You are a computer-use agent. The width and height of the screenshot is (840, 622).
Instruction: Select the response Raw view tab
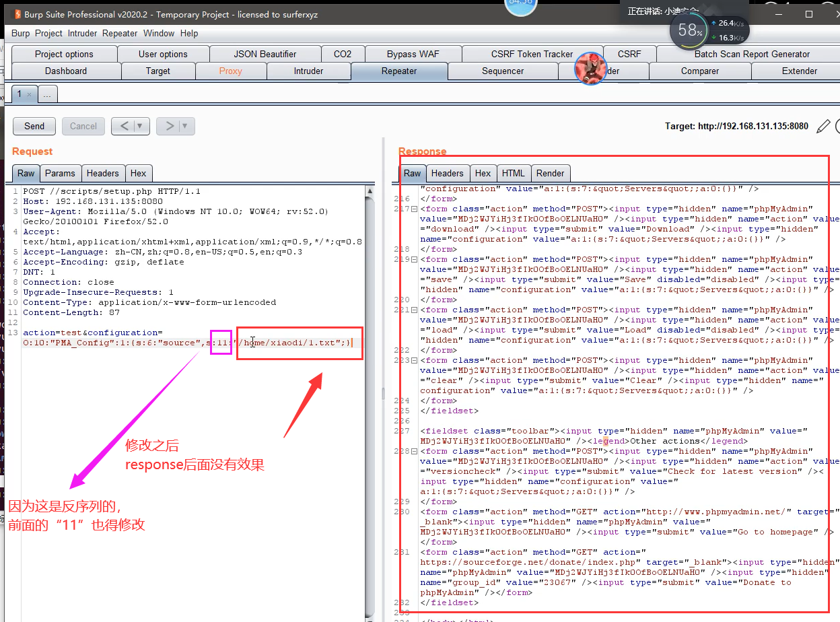point(413,173)
